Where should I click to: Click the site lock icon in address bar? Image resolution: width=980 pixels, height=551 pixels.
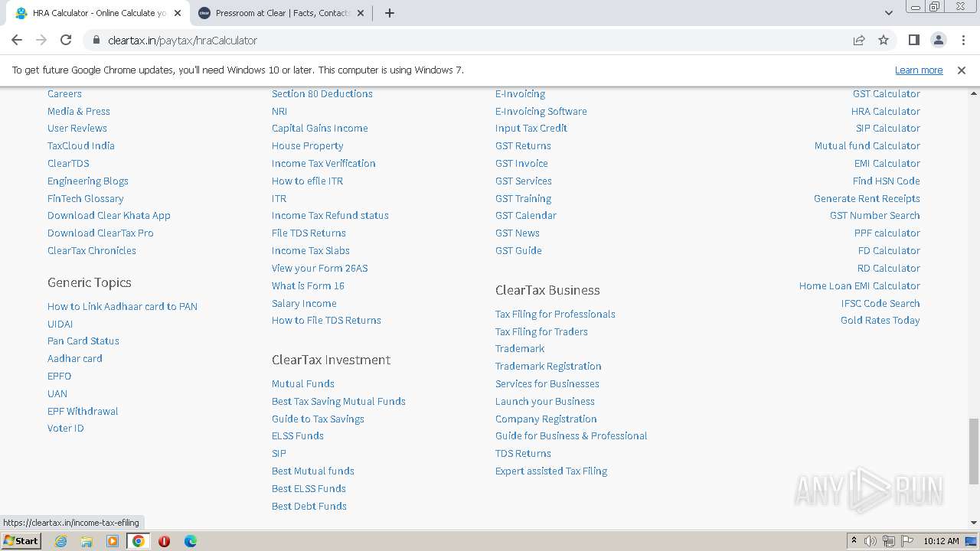click(96, 40)
